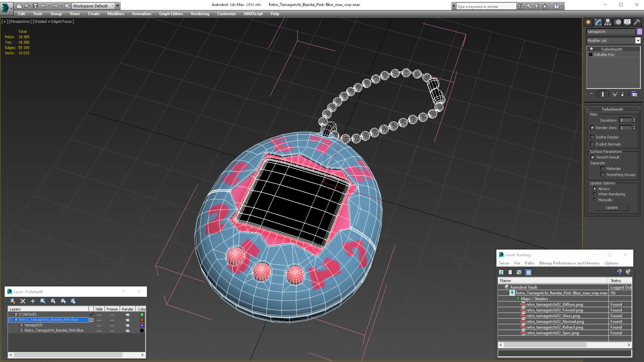Viewport: 644px width, 362px height.
Task: Open the Utilities hammer panel tab
Action: click(637, 22)
